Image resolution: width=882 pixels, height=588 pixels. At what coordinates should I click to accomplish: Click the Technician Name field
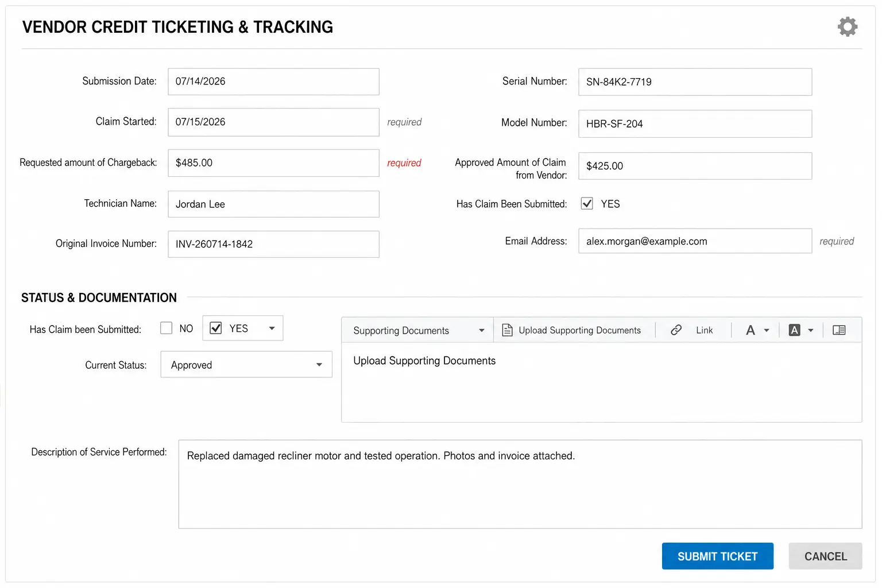click(273, 204)
